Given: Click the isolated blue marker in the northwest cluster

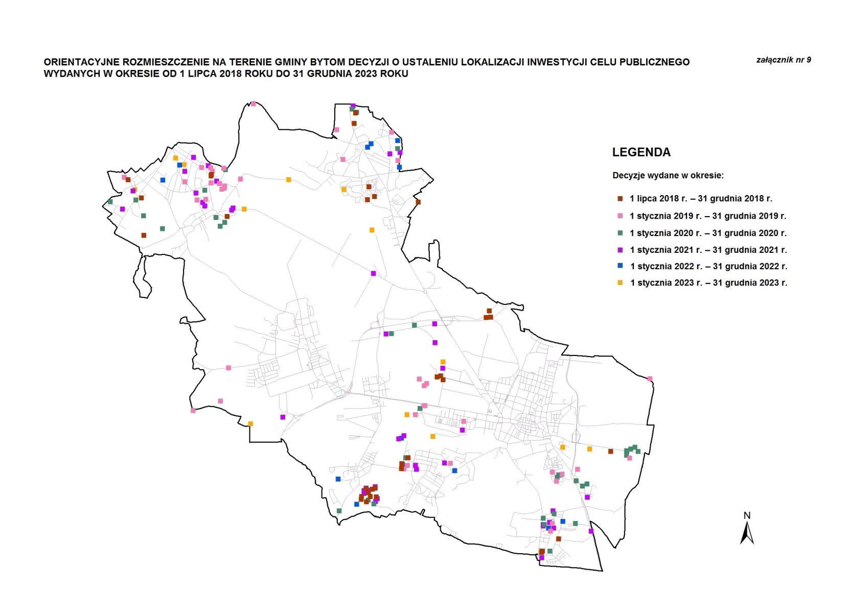Looking at the screenshot, I should (163, 180).
